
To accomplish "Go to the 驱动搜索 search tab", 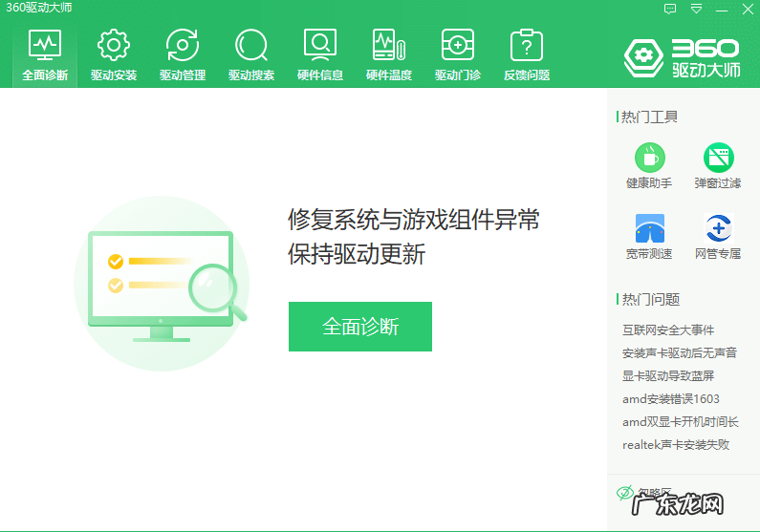I will [251, 55].
